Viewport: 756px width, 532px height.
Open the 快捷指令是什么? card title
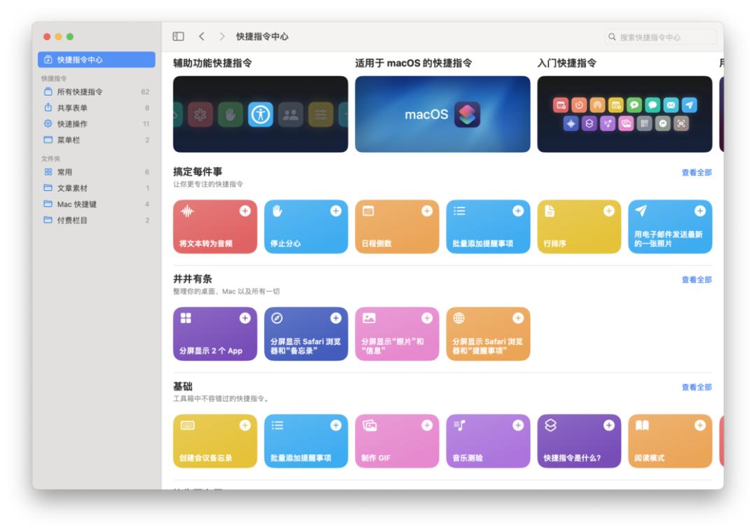pos(573,458)
